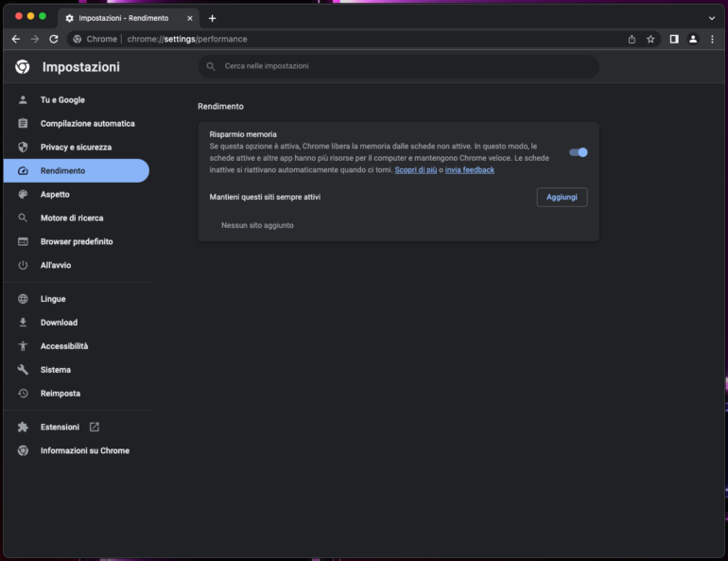
Task: Click the Impostazioni page title
Action: (x=80, y=67)
